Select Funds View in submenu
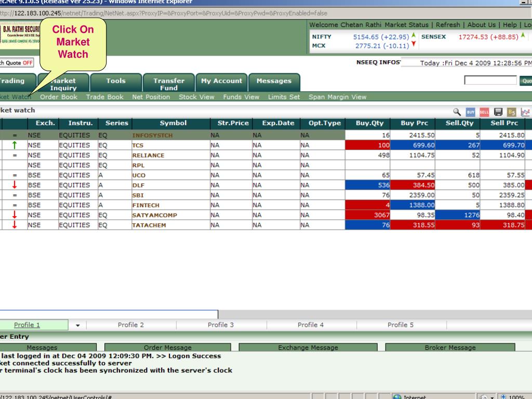 click(x=241, y=97)
